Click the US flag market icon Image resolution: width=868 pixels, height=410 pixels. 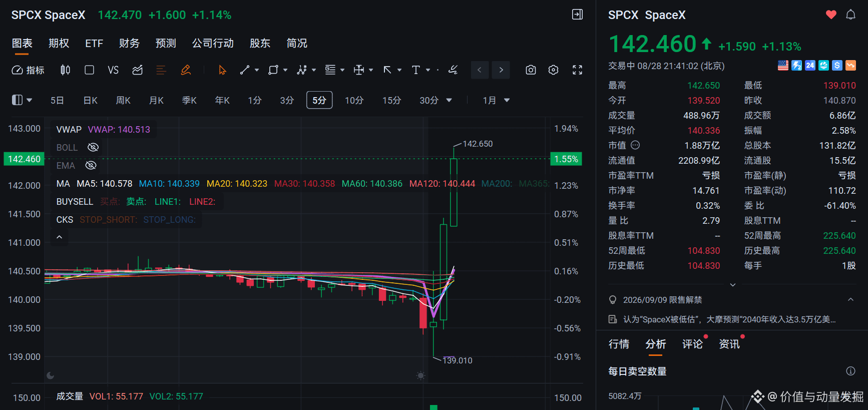coord(783,66)
